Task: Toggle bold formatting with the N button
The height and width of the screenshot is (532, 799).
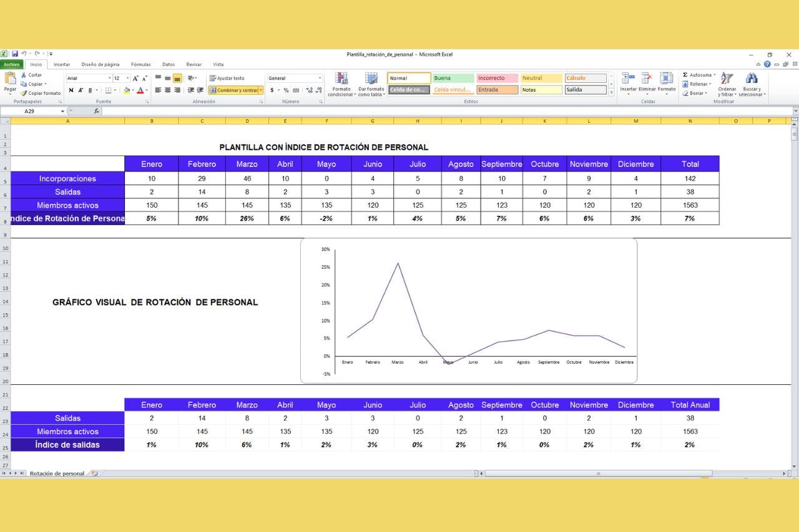Action: 71,90
